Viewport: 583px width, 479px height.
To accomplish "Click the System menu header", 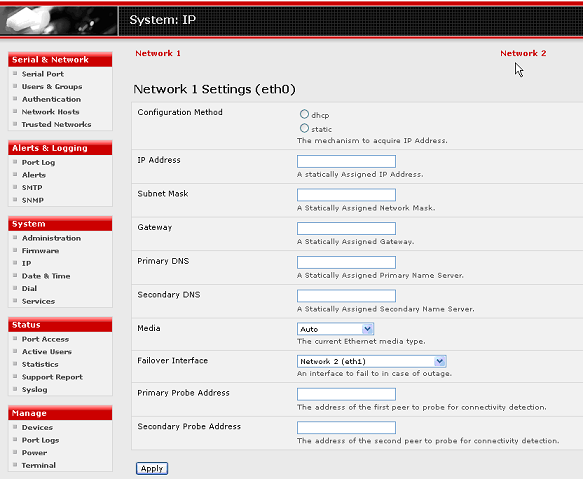I will pos(60,224).
